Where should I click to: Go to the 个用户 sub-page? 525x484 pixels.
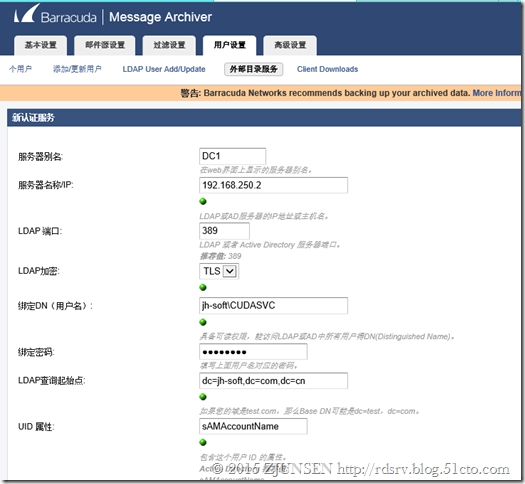pos(20,69)
